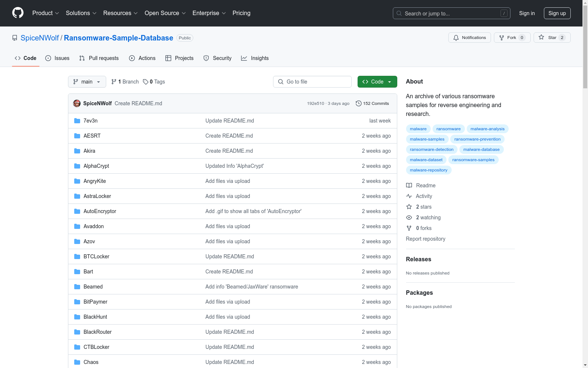This screenshot has width=588, height=368.
Task: Click the Avaddon folder icon
Action: (77, 226)
